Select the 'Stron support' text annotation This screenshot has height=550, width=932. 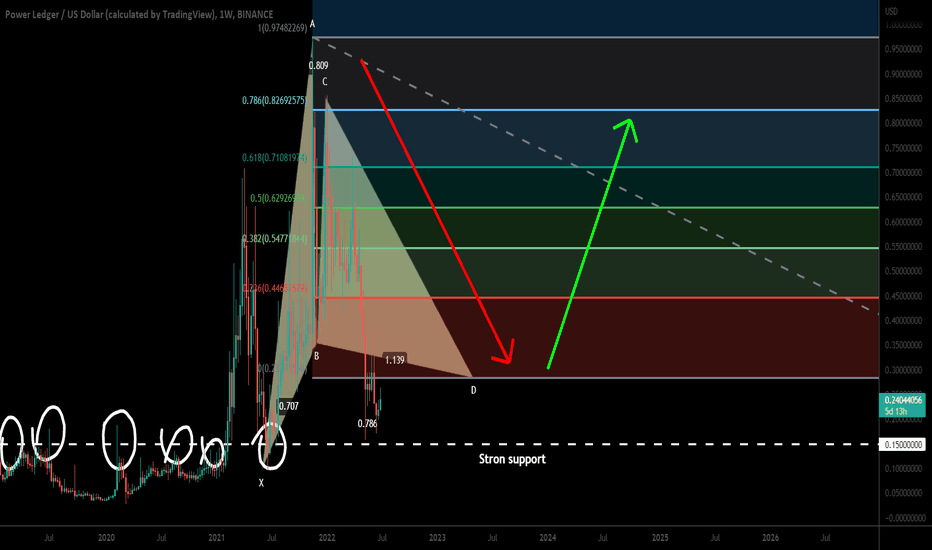pyautogui.click(x=512, y=459)
